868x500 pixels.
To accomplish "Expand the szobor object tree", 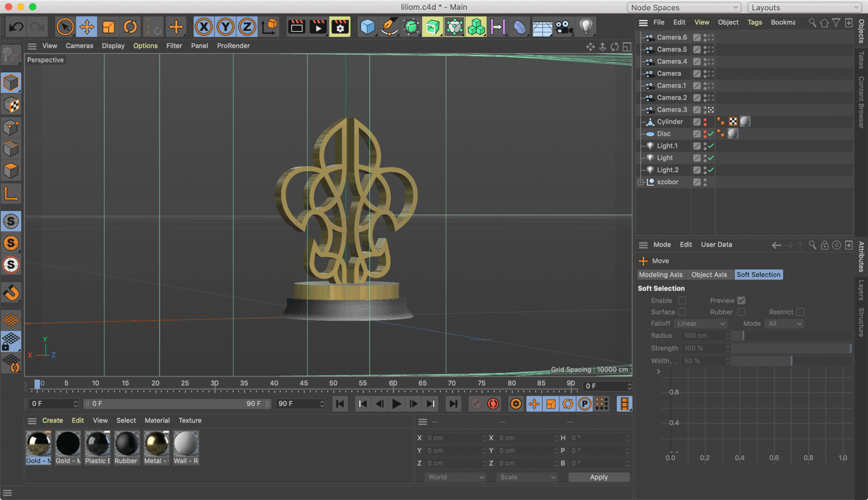I will pyautogui.click(x=641, y=182).
